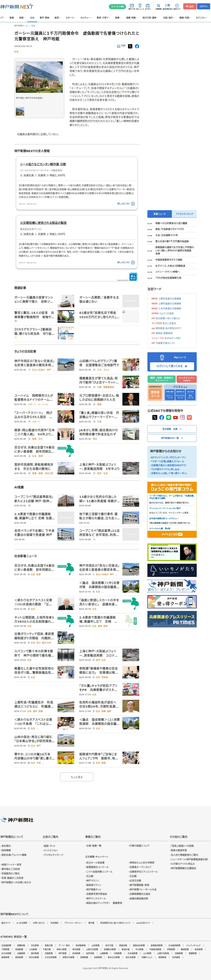Open the orange V-shaped SNS icon
Viewport: 211px width, 980px height.
pyautogui.click(x=189, y=417)
